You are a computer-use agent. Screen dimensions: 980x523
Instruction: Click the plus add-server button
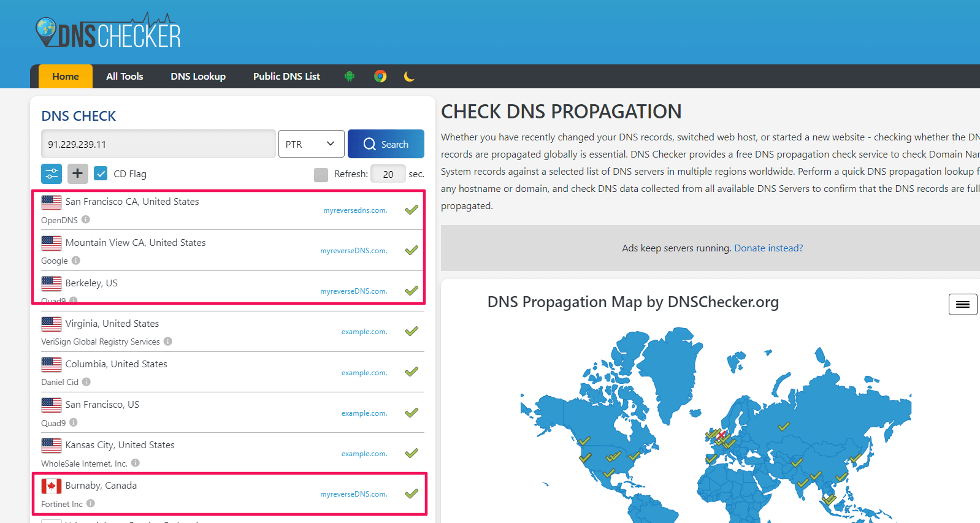(x=78, y=174)
